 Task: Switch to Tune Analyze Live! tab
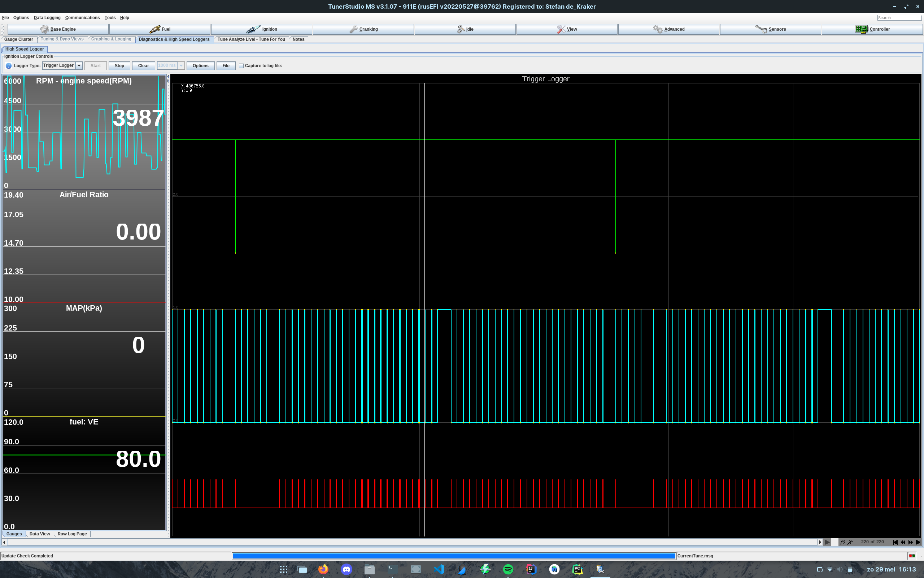click(251, 39)
